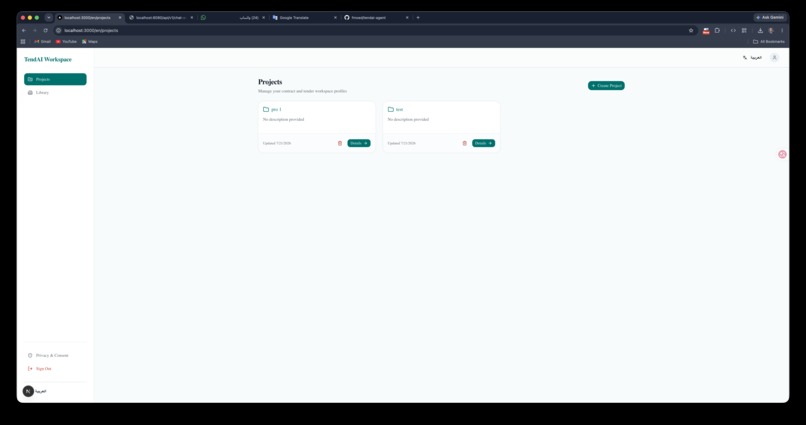Open a new browser tab
Viewport: 806px width, 425px height.
418,17
